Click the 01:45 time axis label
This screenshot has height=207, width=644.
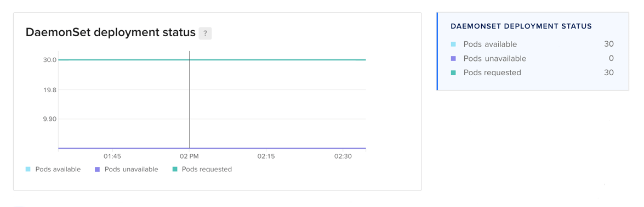pos(112,156)
